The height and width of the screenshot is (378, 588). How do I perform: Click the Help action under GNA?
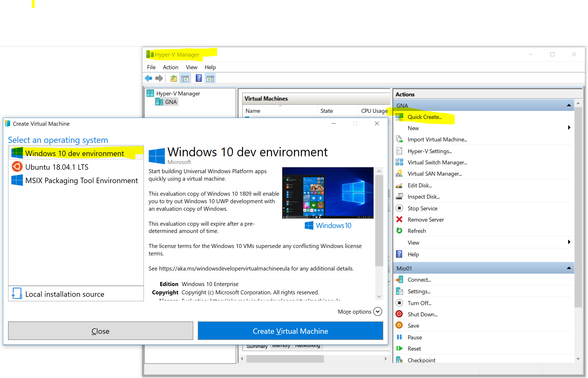[413, 254]
